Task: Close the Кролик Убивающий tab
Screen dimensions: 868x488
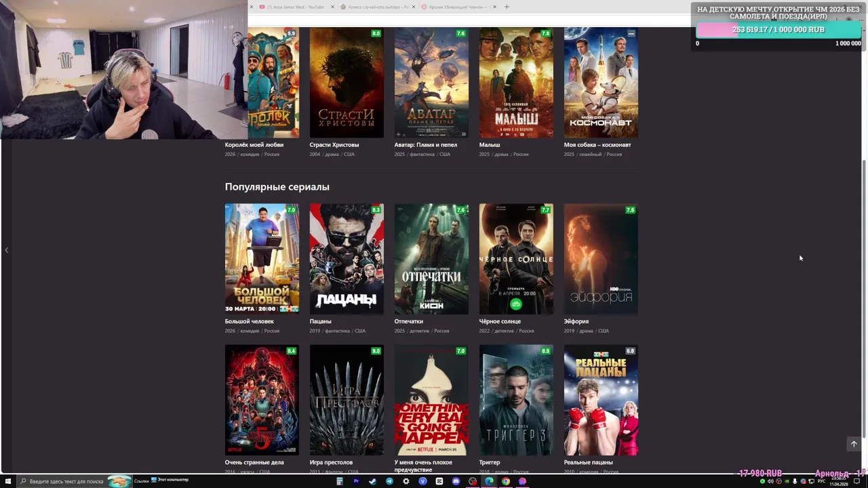Action: [x=494, y=7]
